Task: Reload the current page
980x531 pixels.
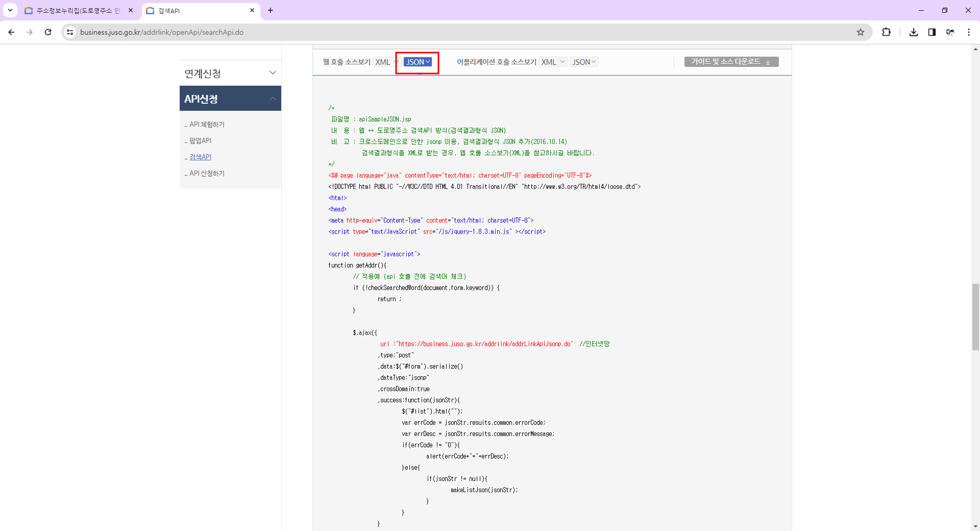Action: [x=48, y=32]
